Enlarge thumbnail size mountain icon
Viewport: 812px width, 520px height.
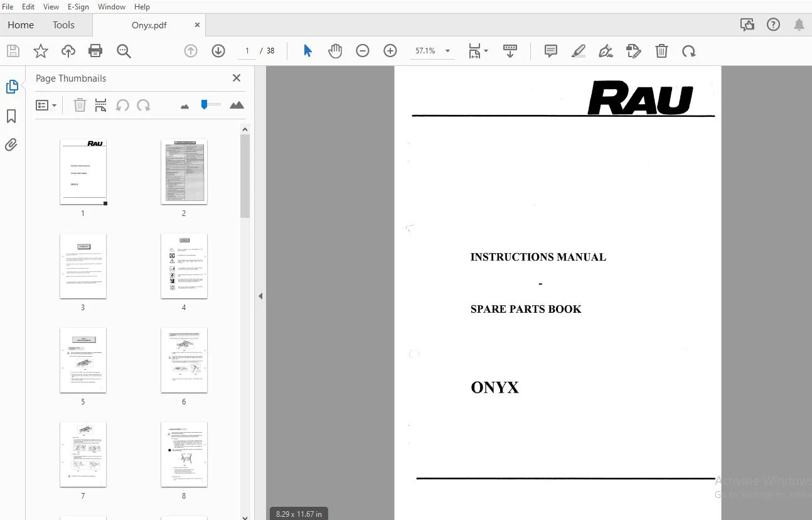(x=237, y=105)
